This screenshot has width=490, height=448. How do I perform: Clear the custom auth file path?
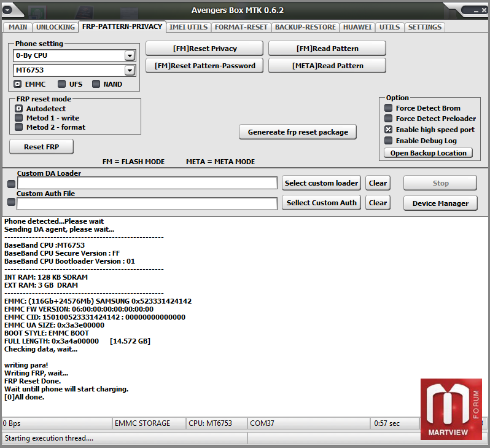pyautogui.click(x=378, y=203)
